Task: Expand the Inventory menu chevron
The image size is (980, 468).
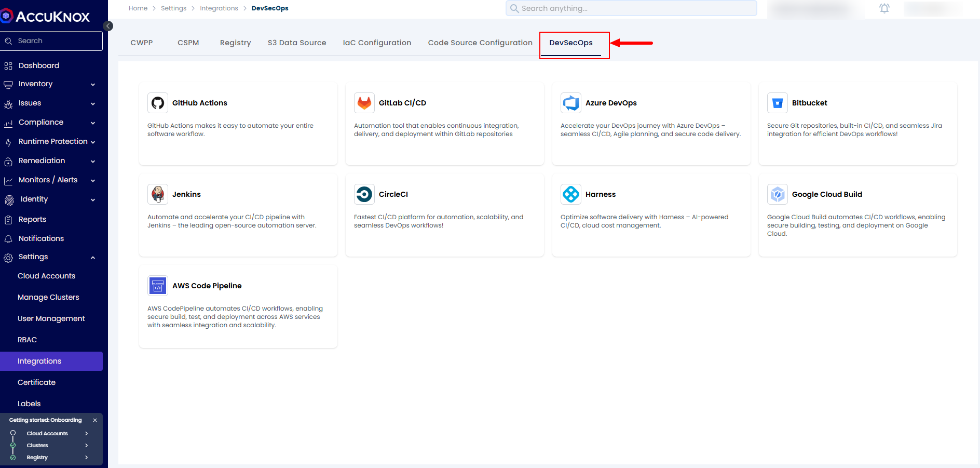Action: tap(93, 85)
